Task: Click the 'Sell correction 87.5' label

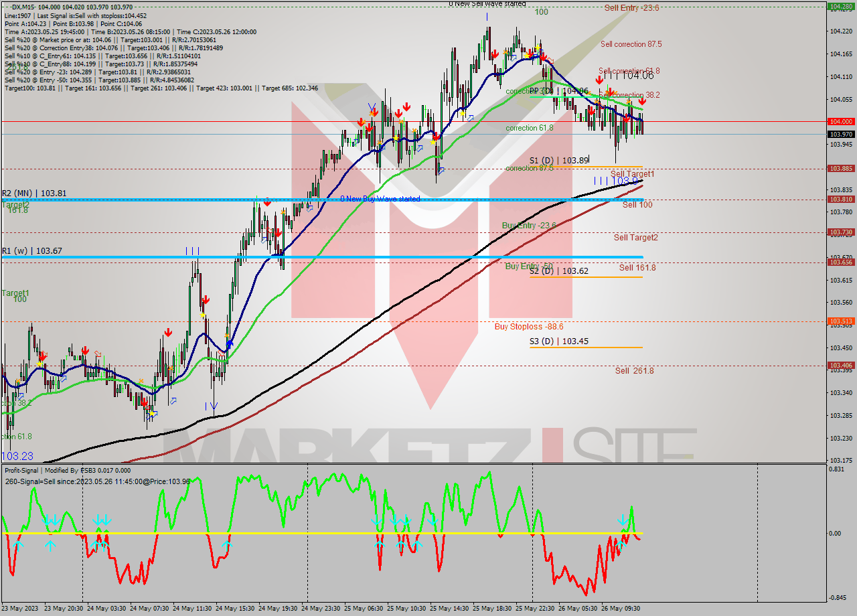Action: click(x=631, y=44)
